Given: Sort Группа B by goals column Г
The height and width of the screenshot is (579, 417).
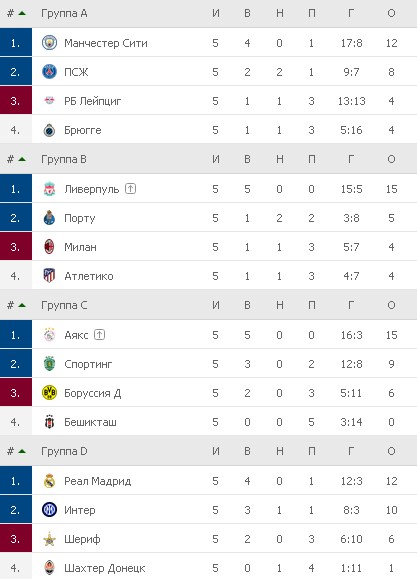Looking at the screenshot, I should click(x=351, y=159).
